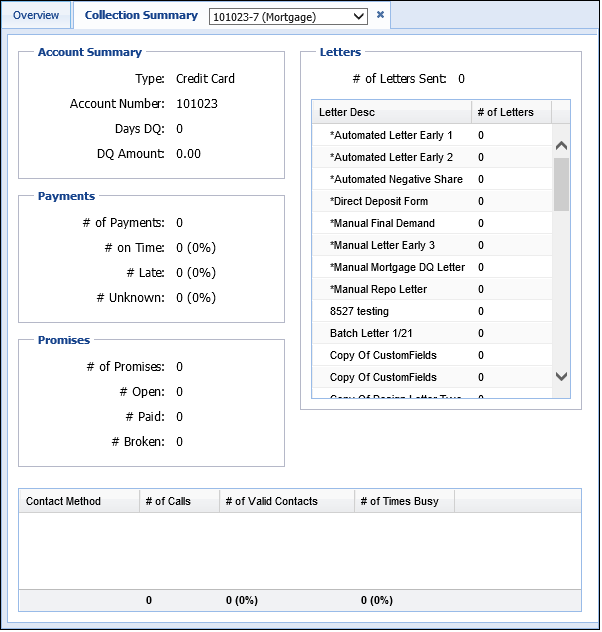This screenshot has width=602, height=632.
Task: Click the # Paid promises value
Action: [x=179, y=416]
